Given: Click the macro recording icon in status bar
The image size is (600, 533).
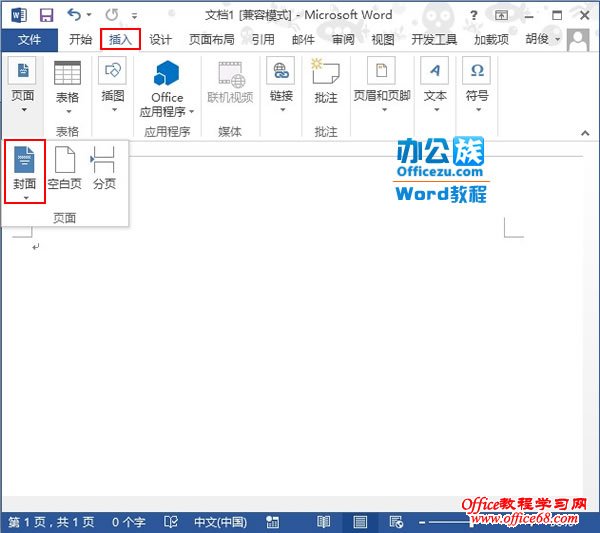Looking at the screenshot, I should (272, 522).
